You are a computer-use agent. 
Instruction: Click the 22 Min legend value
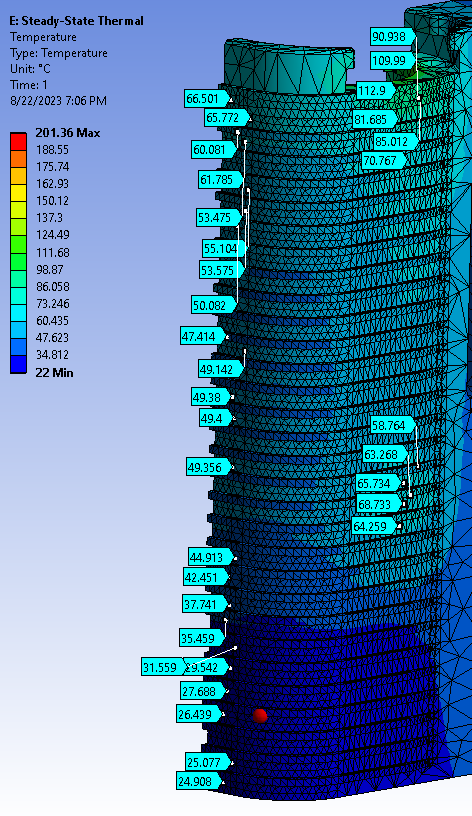[x=54, y=373]
